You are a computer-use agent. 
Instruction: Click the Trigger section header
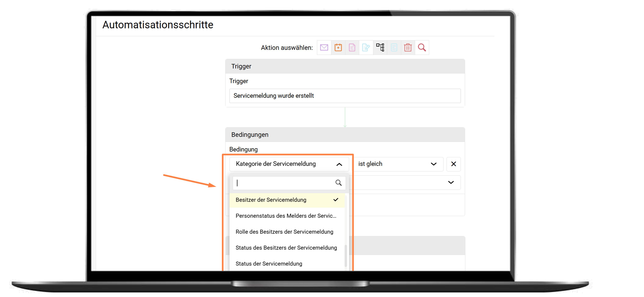(x=345, y=66)
